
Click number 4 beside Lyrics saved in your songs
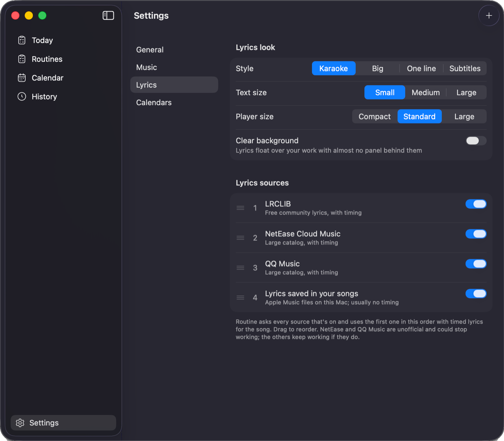[x=255, y=298]
